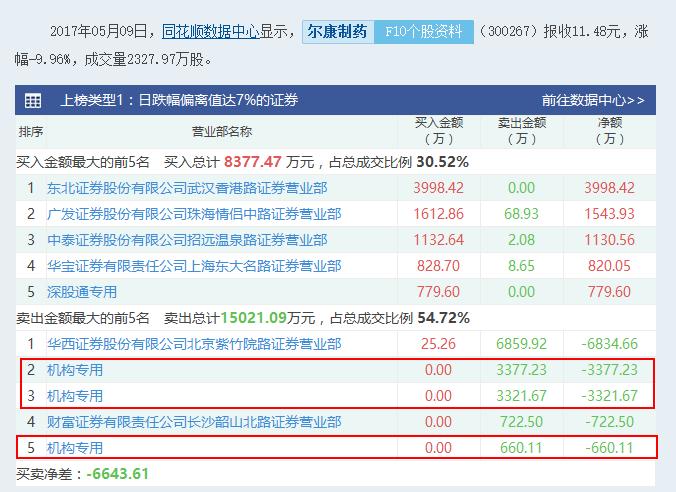The width and height of the screenshot is (676, 492).
Task: Click the table grid icon in header
Action: [x=33, y=100]
